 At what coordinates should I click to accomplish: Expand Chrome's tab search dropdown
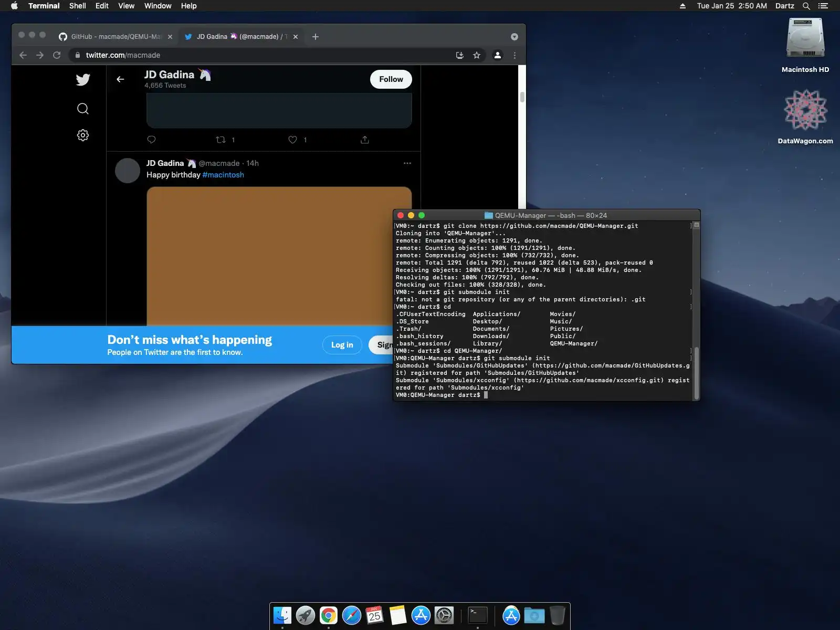[514, 37]
